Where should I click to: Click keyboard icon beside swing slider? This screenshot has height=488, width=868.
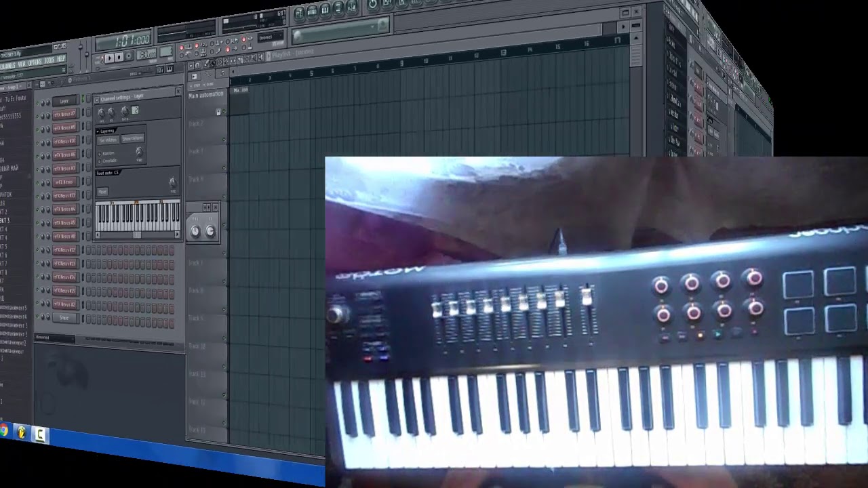[169, 69]
